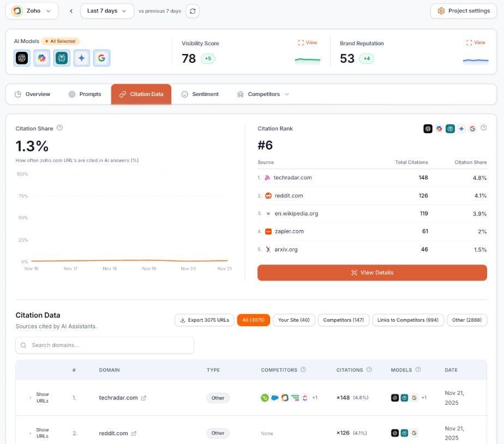504x444 pixels.
Task: Switch to the Prompts tab
Action: (x=85, y=94)
